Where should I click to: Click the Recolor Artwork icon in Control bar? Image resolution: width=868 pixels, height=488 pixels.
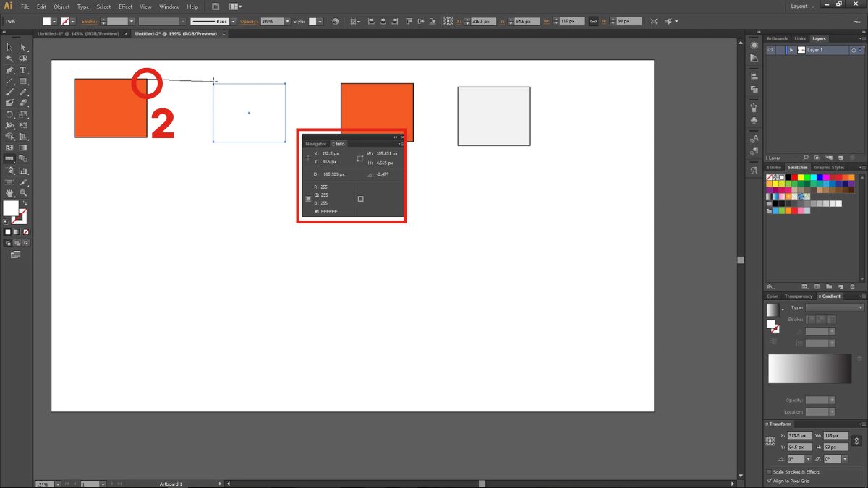pos(335,22)
